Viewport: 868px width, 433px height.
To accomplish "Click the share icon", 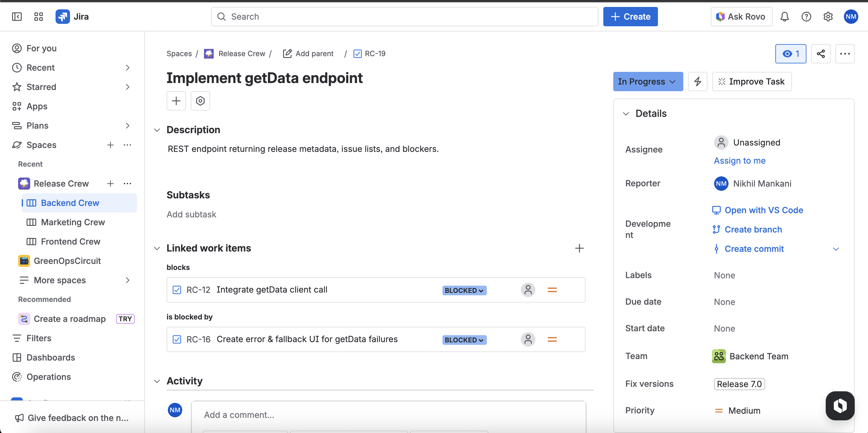I will coord(821,54).
